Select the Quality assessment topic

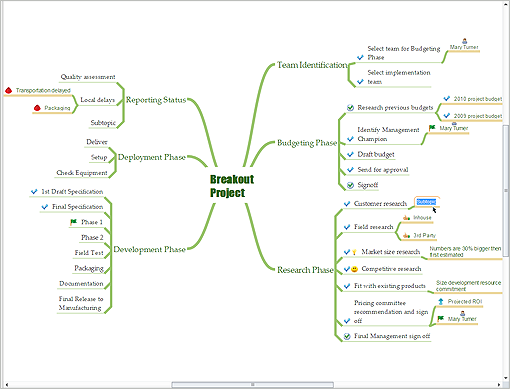coord(88,77)
